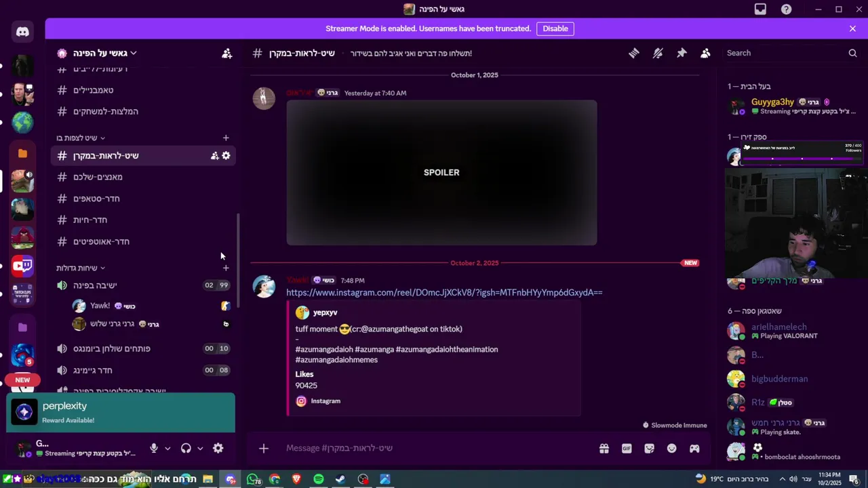Open pinned messages icon
This screenshot has width=868, height=488.
pyautogui.click(x=682, y=53)
